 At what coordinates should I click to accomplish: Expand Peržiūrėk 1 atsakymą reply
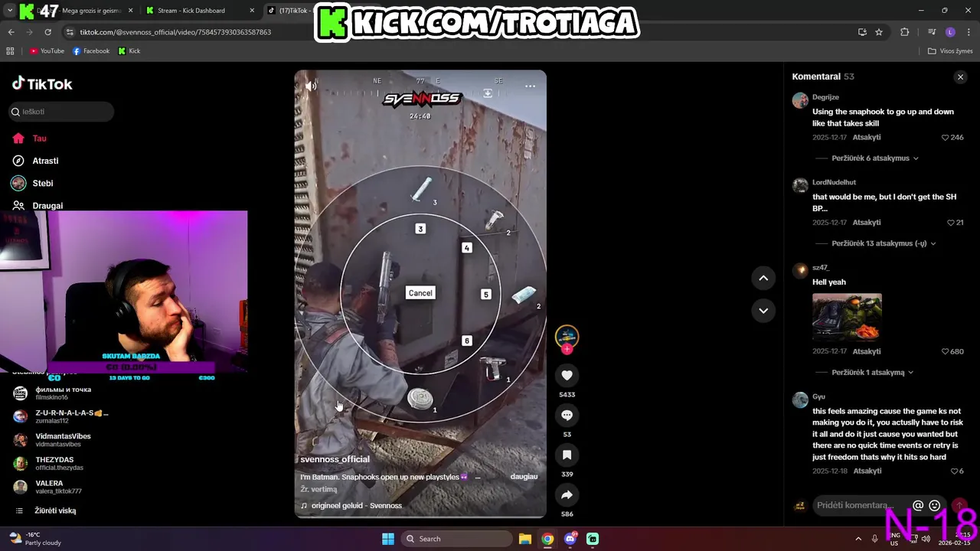pos(873,373)
